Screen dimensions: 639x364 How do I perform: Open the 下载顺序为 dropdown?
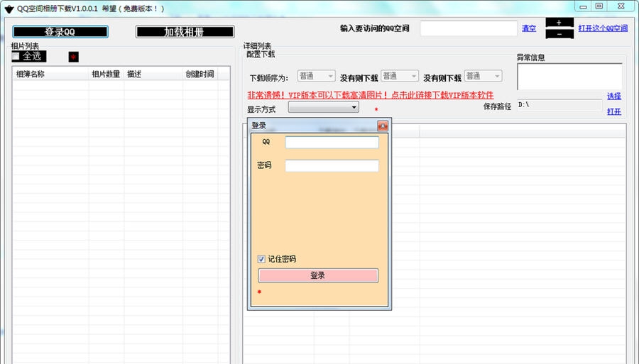pos(316,76)
